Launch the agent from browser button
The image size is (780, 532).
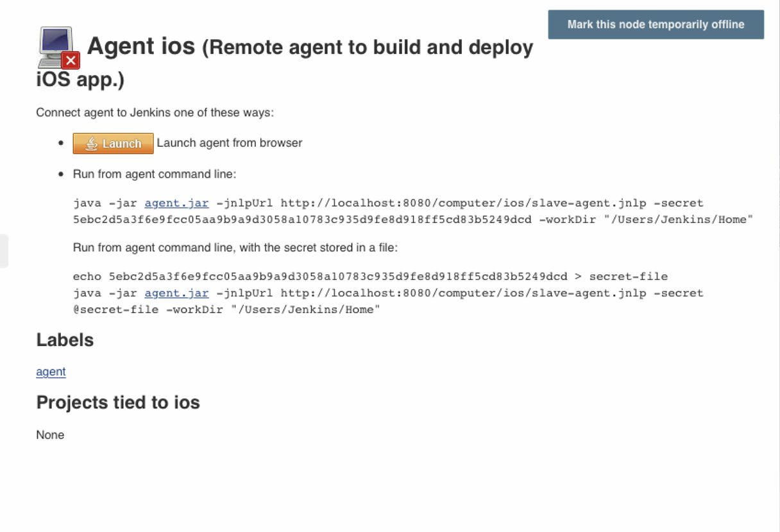coord(113,144)
